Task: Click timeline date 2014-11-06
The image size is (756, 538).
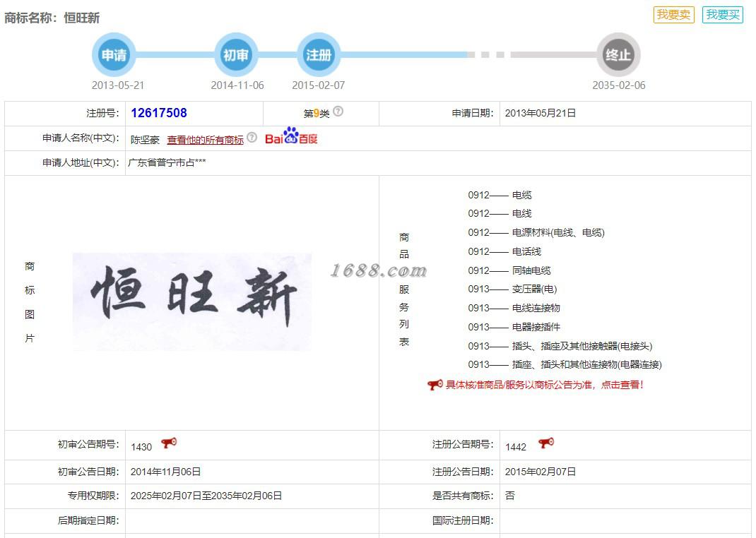Action: (237, 85)
